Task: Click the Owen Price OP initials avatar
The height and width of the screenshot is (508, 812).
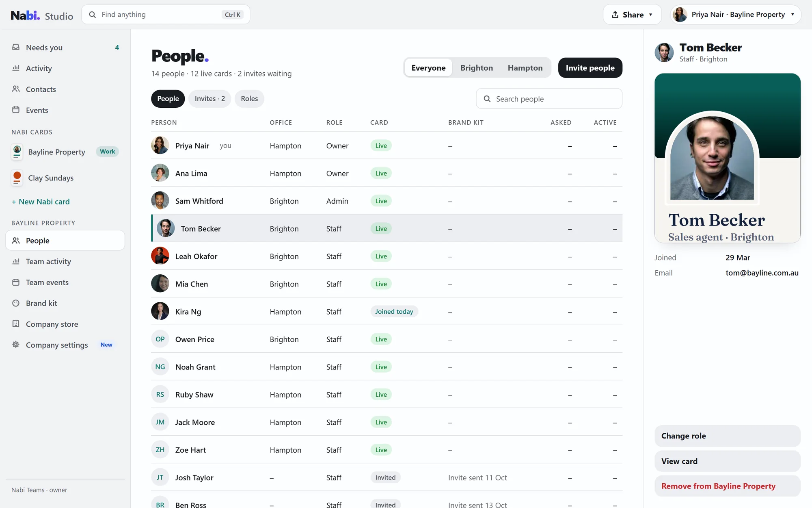Action: coord(160,339)
